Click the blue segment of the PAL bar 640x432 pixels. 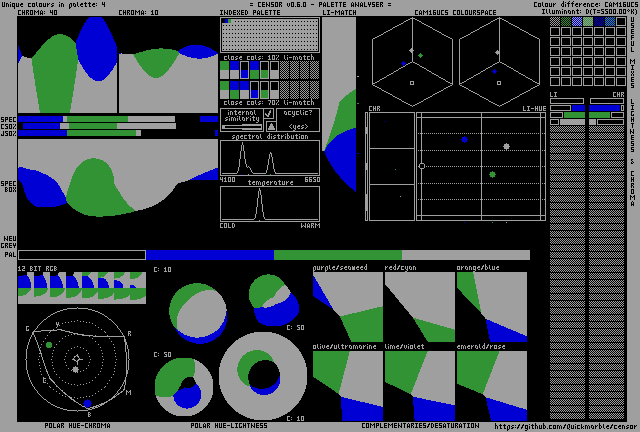point(209,255)
